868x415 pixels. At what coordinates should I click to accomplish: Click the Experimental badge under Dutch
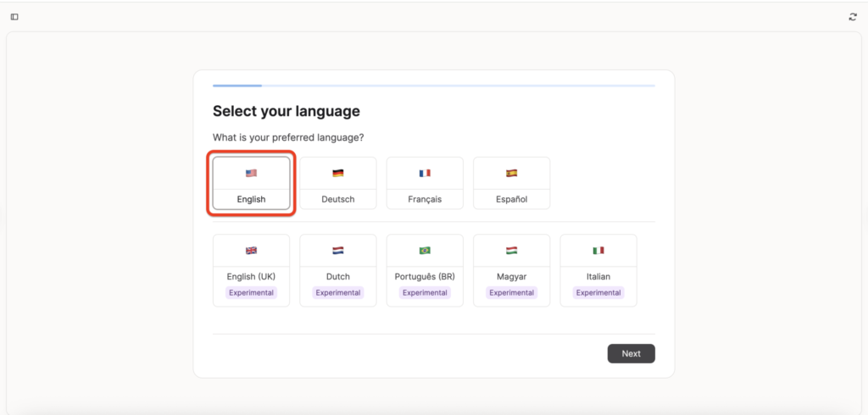click(338, 293)
